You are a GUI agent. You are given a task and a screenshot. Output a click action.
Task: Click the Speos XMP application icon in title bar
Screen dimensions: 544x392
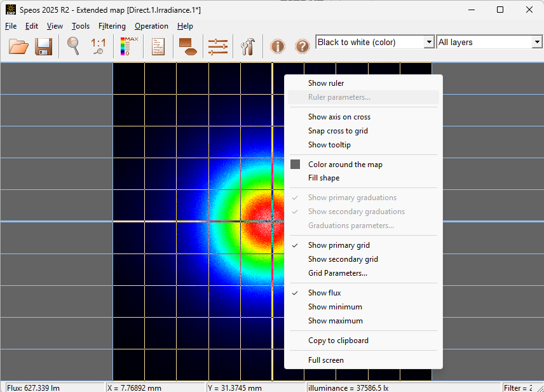tap(11, 10)
